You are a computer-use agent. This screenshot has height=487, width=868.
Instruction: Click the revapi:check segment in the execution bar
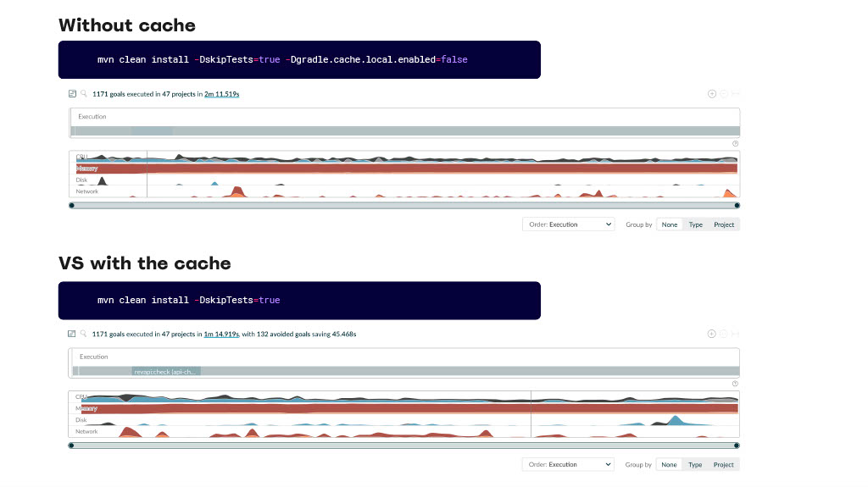(x=166, y=371)
